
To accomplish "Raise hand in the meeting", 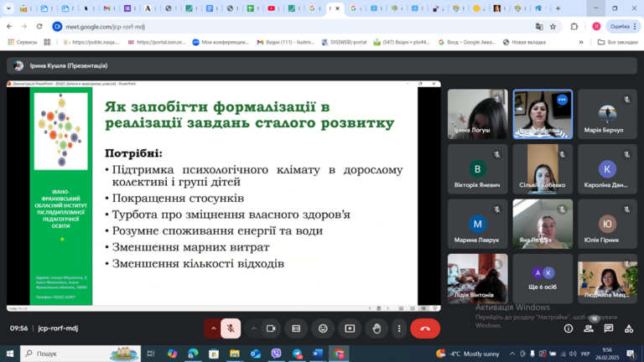I will pyautogui.click(x=377, y=328).
